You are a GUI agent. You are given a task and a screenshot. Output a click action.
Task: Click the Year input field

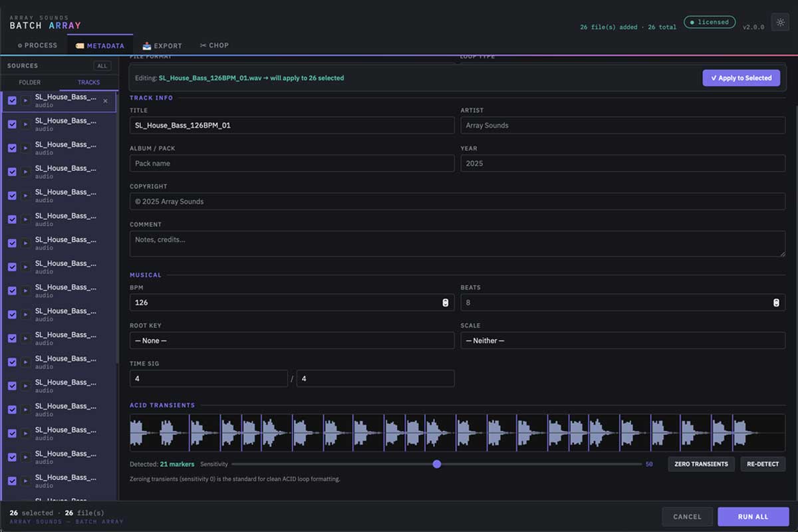pyautogui.click(x=623, y=164)
